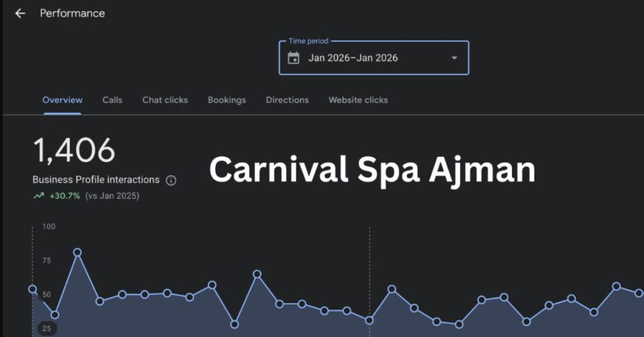Click the 100 y-axis label
Screen dimensions: 644x337
tap(48, 226)
